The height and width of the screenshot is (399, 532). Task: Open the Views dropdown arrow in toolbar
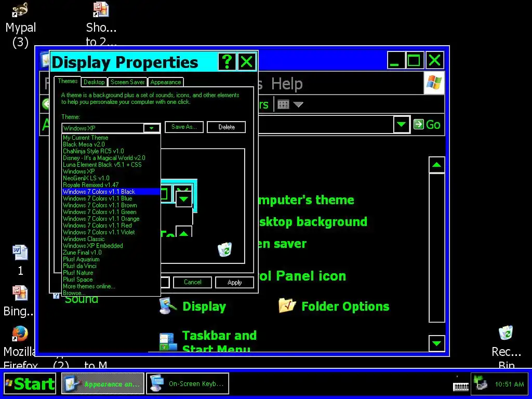click(x=298, y=104)
